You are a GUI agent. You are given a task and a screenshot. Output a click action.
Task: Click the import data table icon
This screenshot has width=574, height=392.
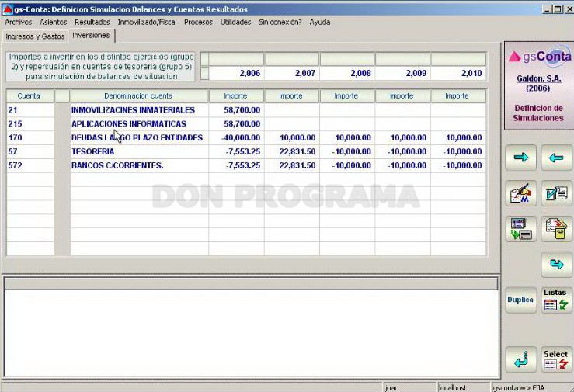pos(521,229)
